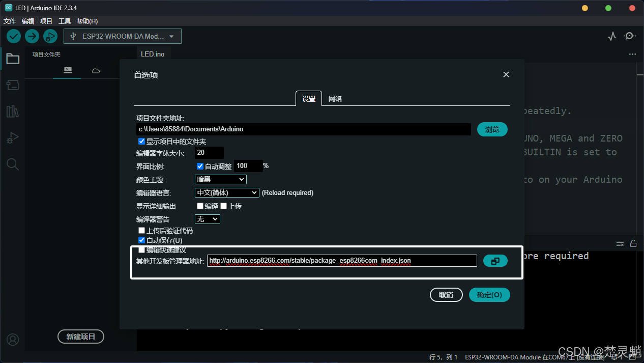Open the 编辑 menu
Image resolution: width=644 pixels, height=363 pixels.
28,21
